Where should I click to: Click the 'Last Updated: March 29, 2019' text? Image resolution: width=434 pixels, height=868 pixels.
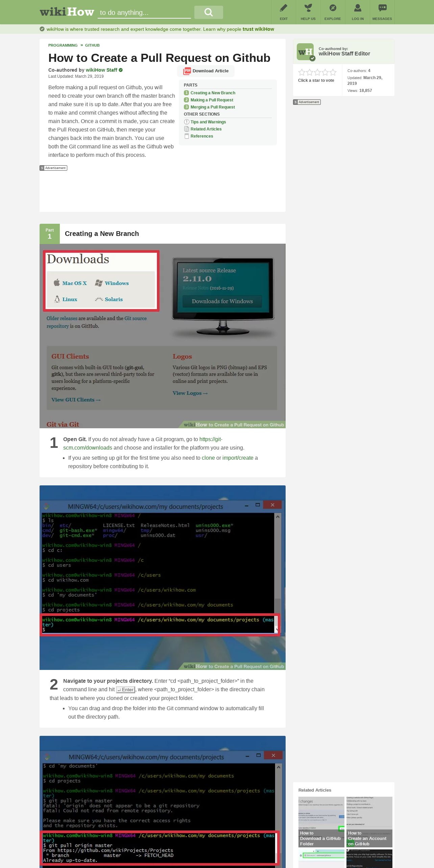[76, 76]
